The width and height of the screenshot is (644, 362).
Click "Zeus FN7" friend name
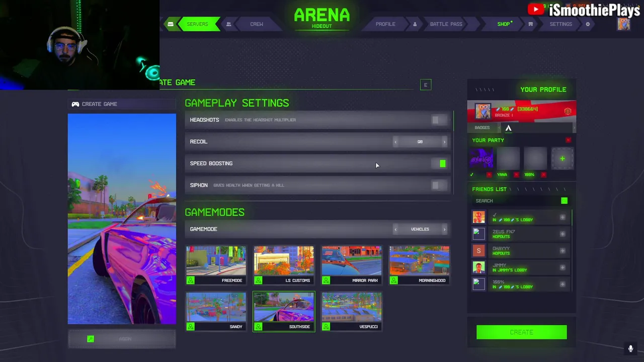504,232
